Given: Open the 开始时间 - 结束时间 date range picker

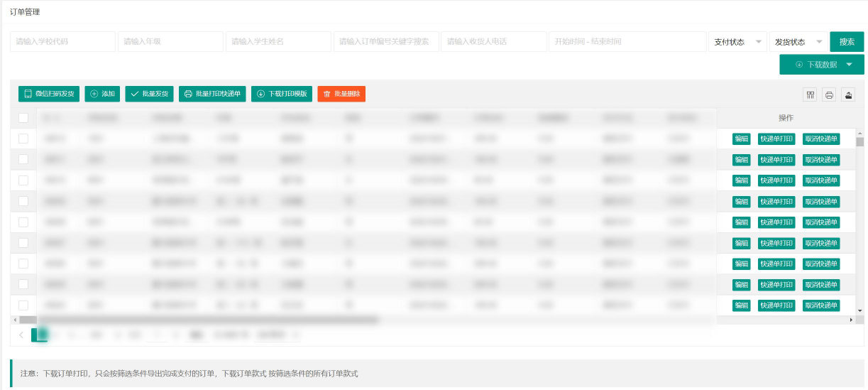Looking at the screenshot, I should 627,42.
